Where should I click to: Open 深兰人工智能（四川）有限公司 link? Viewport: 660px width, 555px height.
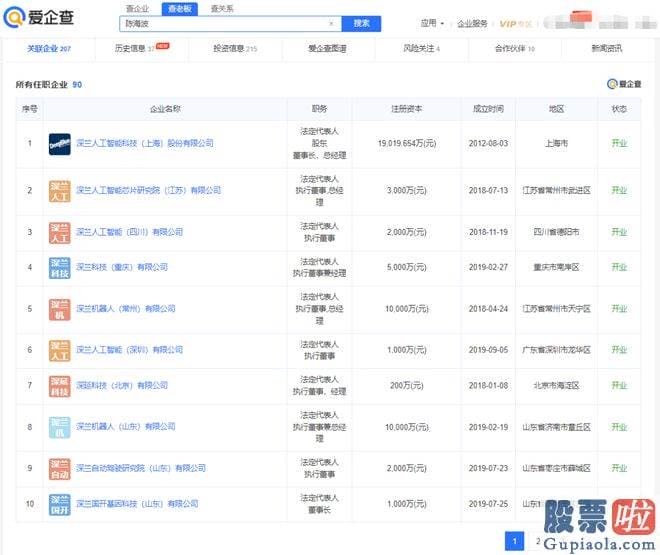(130, 232)
